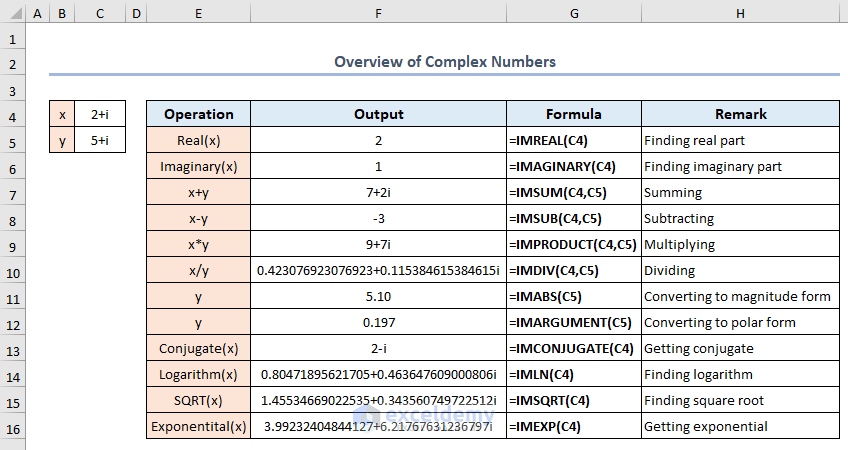This screenshot has height=450, width=848.
Task: Select row 2 header
Action: 12,64
